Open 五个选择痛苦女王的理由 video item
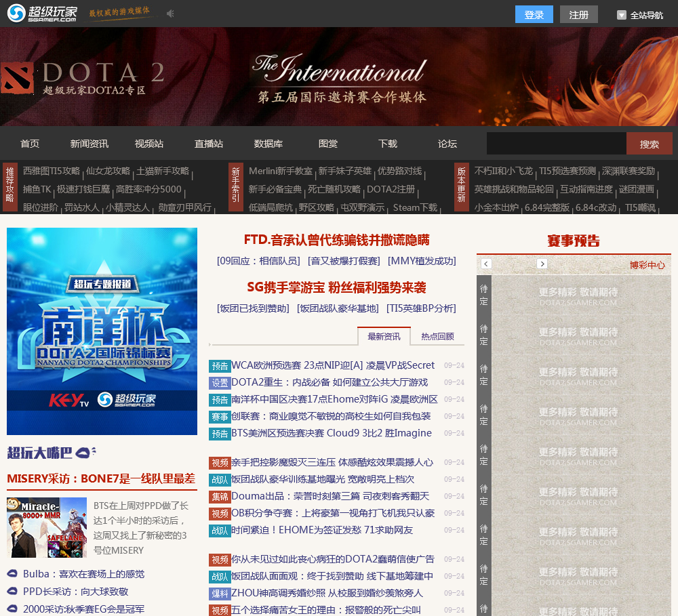This screenshot has height=616, width=678. coord(326,609)
